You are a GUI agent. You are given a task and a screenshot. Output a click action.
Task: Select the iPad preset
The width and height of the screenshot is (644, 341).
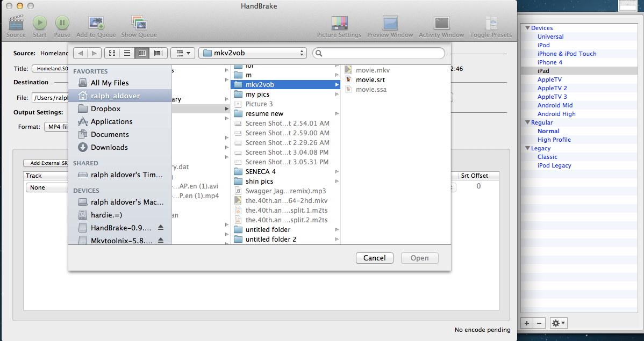click(x=543, y=71)
